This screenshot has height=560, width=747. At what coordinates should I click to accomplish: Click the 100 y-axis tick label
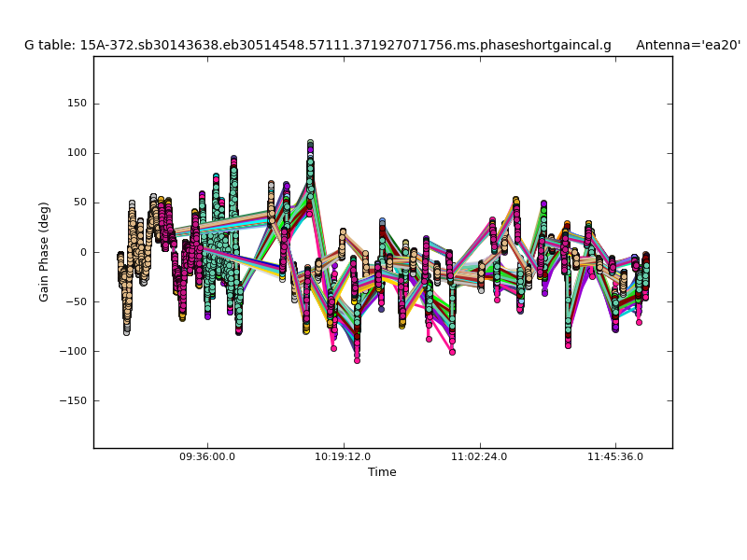[x=77, y=153]
